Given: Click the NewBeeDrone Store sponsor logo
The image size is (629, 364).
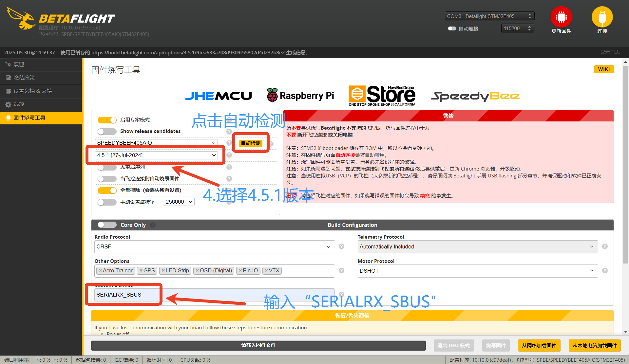Looking at the screenshot, I should pyautogui.click(x=382, y=96).
